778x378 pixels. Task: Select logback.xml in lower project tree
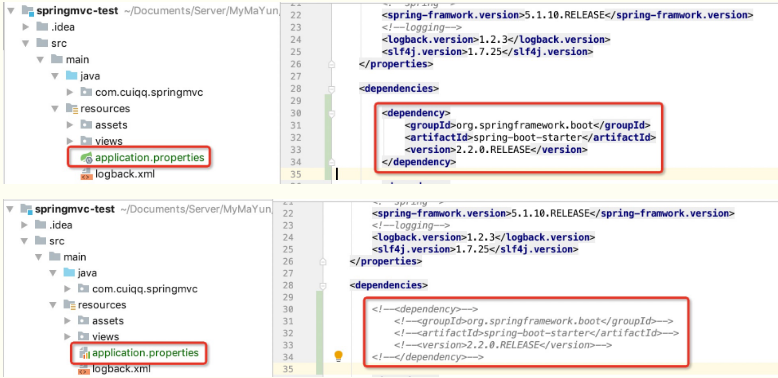coord(121,369)
